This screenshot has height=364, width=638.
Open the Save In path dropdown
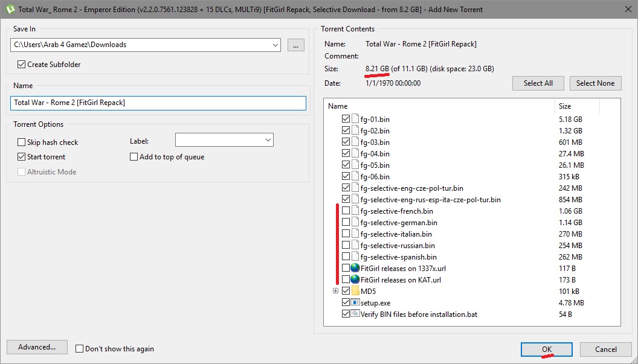(x=275, y=45)
